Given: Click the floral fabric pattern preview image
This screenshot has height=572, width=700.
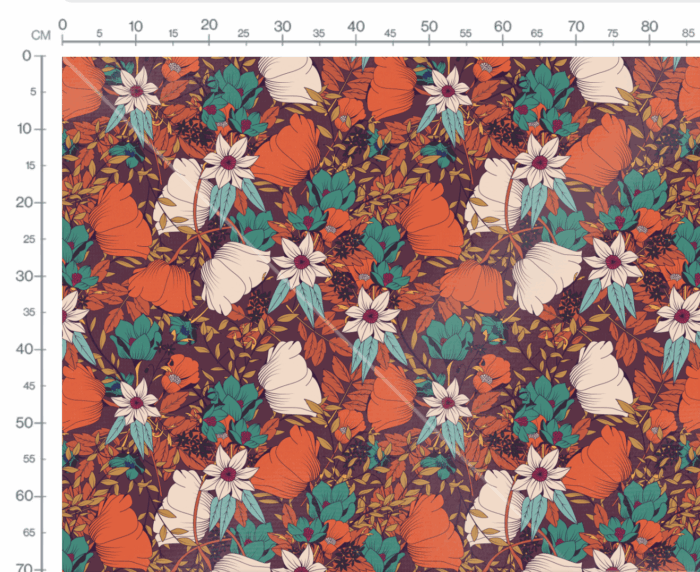Looking at the screenshot, I should [381, 314].
